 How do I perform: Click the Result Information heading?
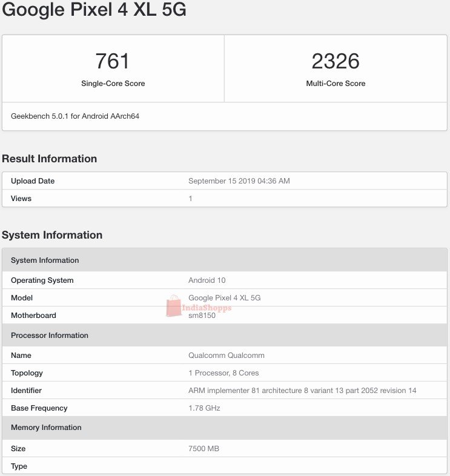click(x=49, y=159)
